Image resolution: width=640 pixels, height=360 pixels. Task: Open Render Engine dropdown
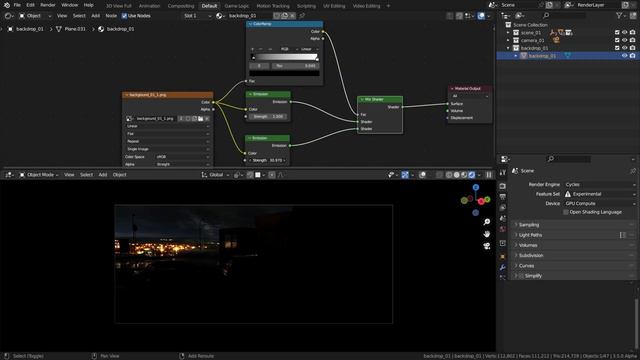tap(600, 184)
